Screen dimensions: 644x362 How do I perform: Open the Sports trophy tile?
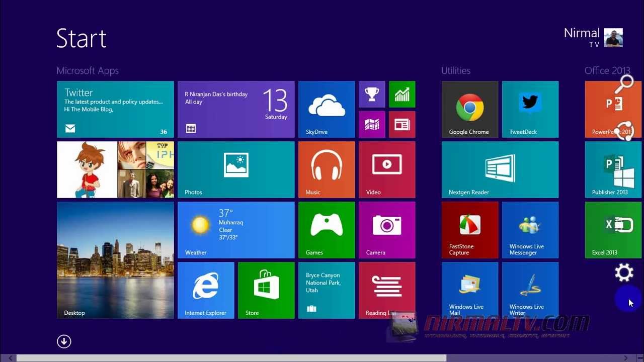[372, 94]
